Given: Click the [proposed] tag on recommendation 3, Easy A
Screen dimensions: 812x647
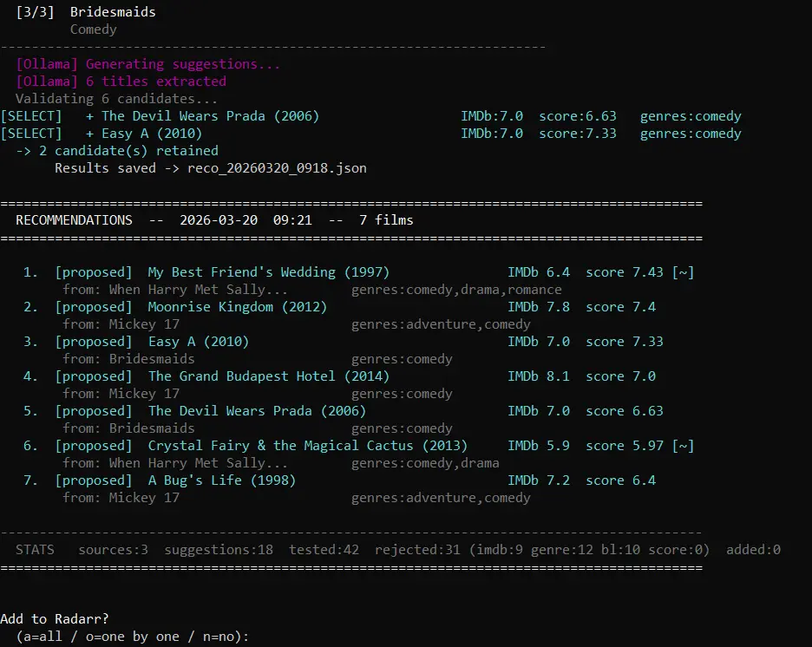Looking at the screenshot, I should [94, 342].
